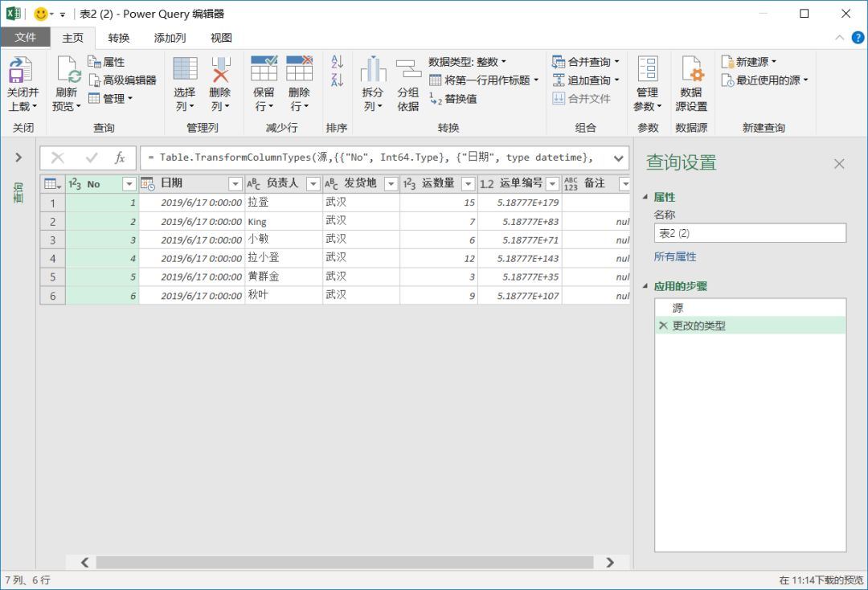Switch to the 添加列 (Add Column) tab
The width and height of the screenshot is (868, 590).
point(170,38)
